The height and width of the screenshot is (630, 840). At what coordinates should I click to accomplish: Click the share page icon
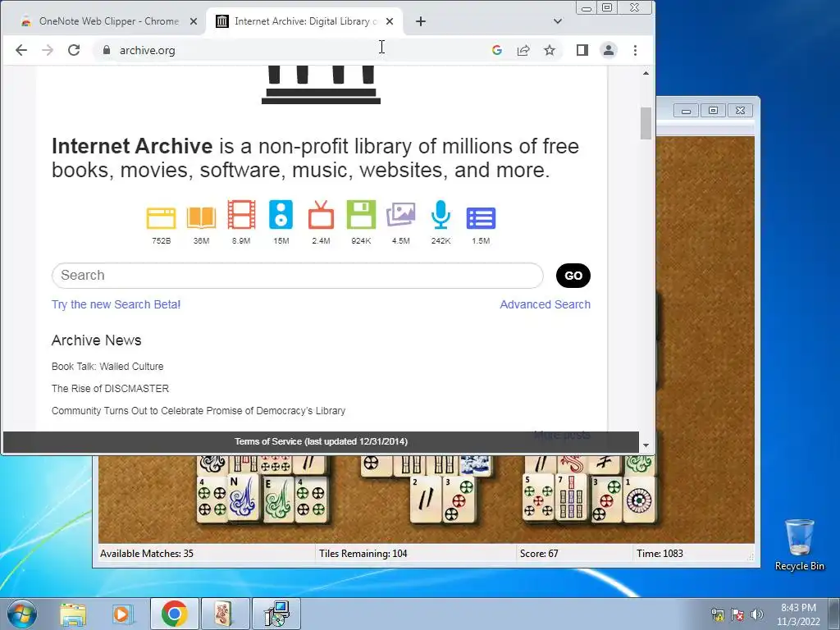[x=523, y=50]
